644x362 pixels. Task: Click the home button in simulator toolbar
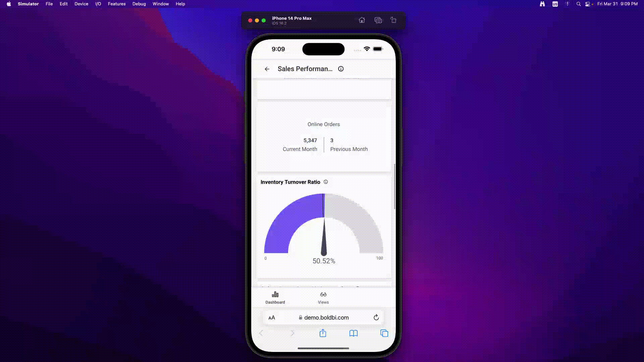coord(362,20)
